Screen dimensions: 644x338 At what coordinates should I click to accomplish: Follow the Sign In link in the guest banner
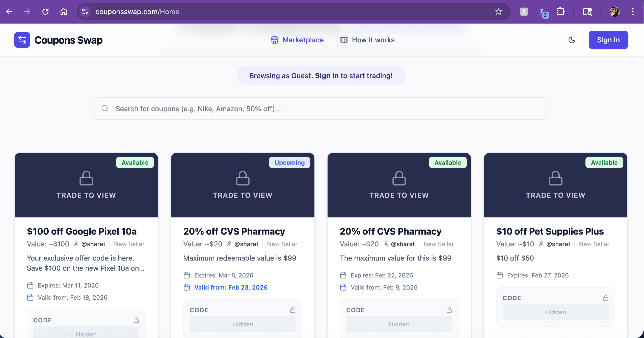[x=327, y=76]
